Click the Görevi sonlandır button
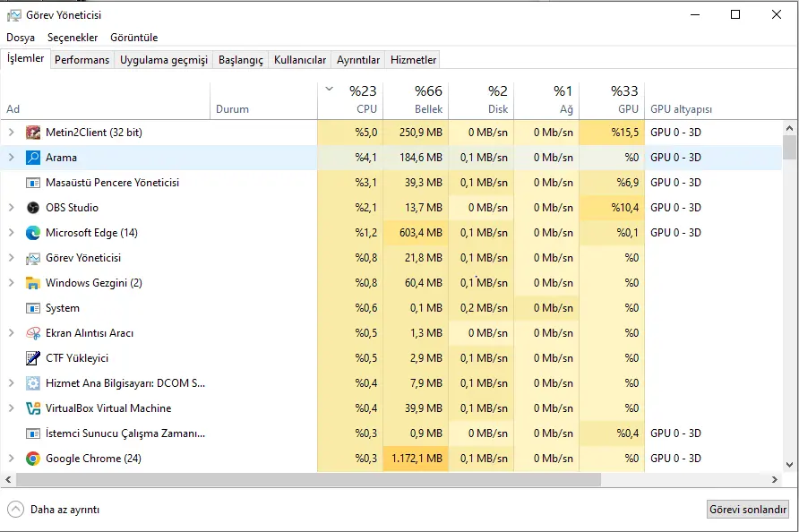The width and height of the screenshot is (799, 532). tap(748, 509)
